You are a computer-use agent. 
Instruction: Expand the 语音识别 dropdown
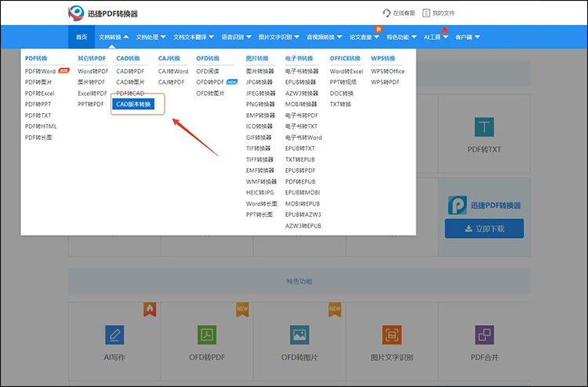click(236, 37)
